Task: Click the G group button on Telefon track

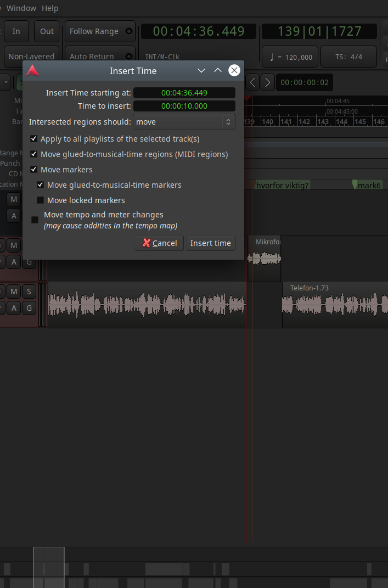Action: 29,308
